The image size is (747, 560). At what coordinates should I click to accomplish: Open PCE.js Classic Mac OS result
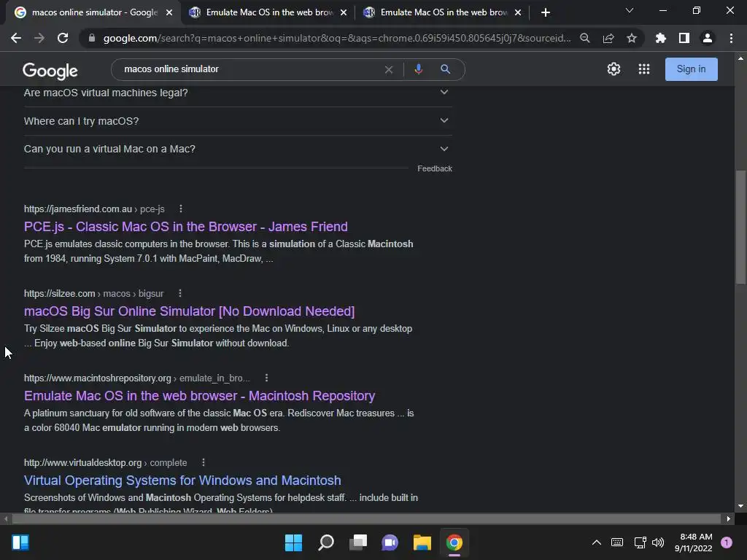coord(186,227)
